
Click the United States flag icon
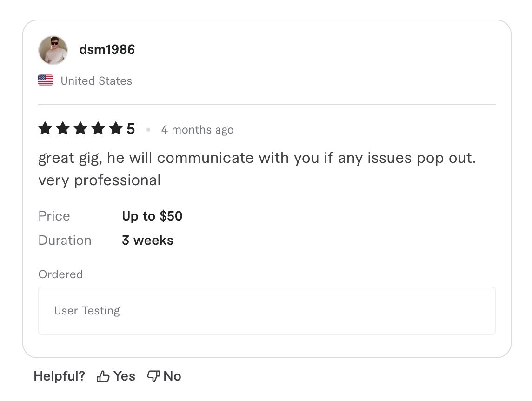click(45, 80)
